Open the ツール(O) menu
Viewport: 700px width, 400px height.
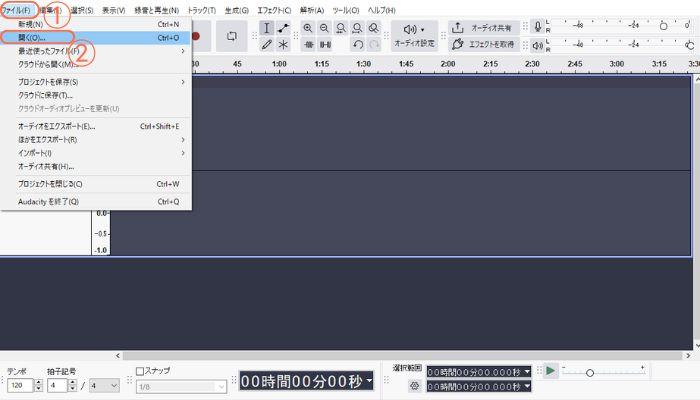point(346,10)
